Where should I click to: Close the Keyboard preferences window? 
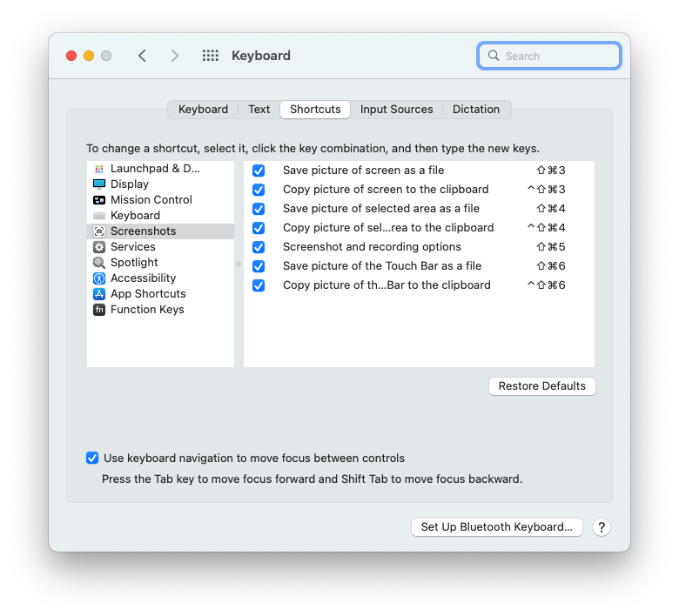tap(71, 56)
